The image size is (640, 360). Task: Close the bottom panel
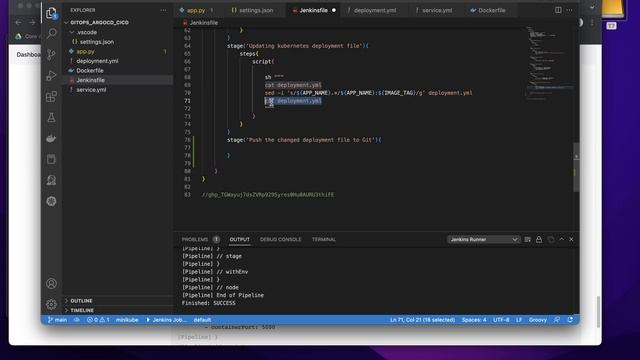[571, 240]
